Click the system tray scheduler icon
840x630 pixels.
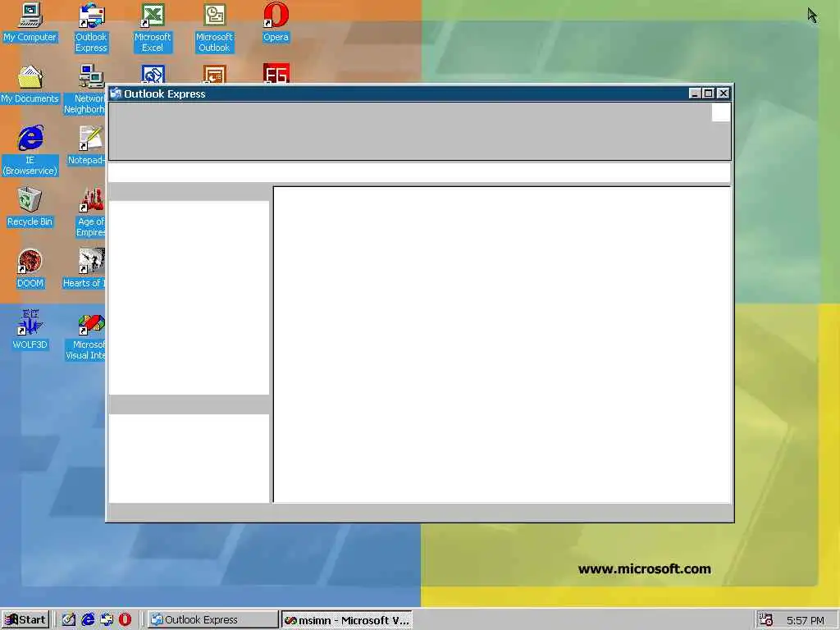(x=766, y=620)
